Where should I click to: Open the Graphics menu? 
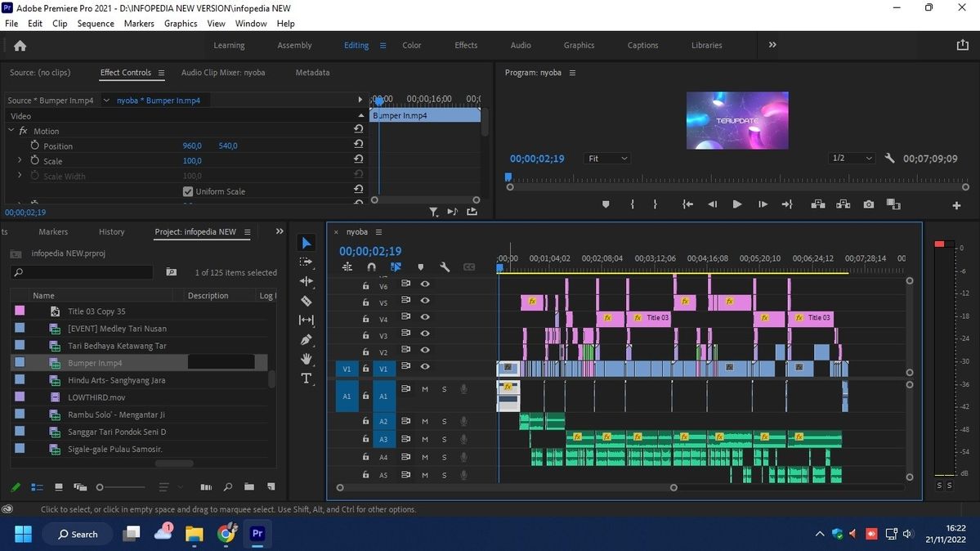181,24
